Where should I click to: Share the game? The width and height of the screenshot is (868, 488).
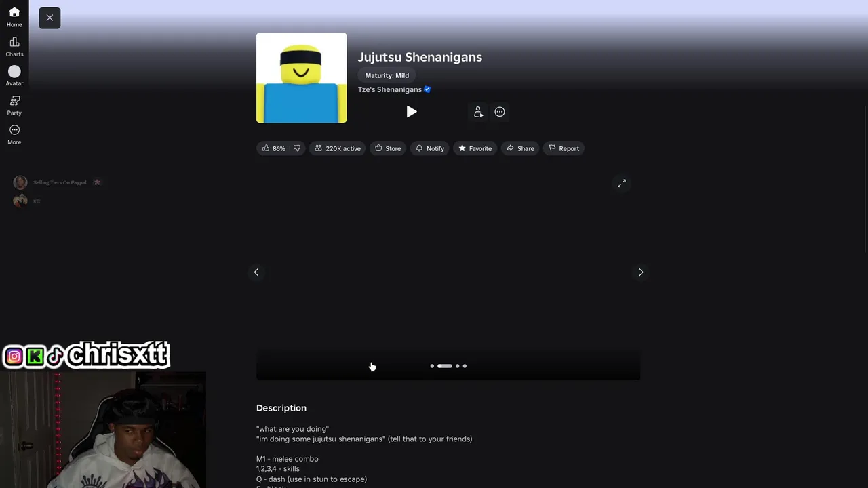(520, 148)
